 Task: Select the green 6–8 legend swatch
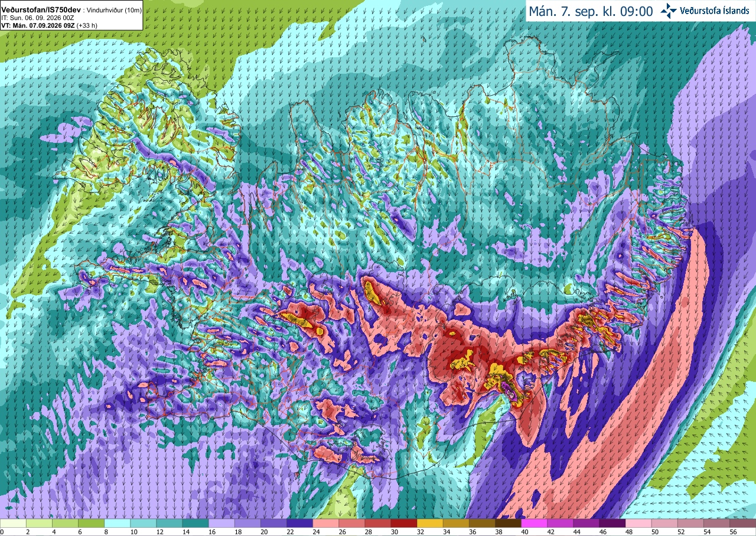pos(91,523)
